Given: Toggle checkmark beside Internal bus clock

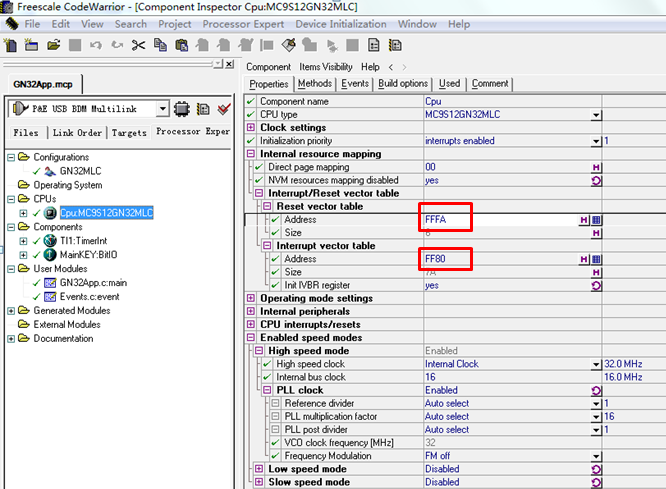Looking at the screenshot, I should pos(267,377).
